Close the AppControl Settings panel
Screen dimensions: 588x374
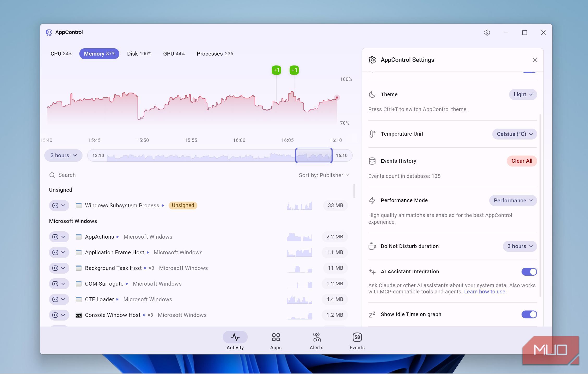(535, 60)
